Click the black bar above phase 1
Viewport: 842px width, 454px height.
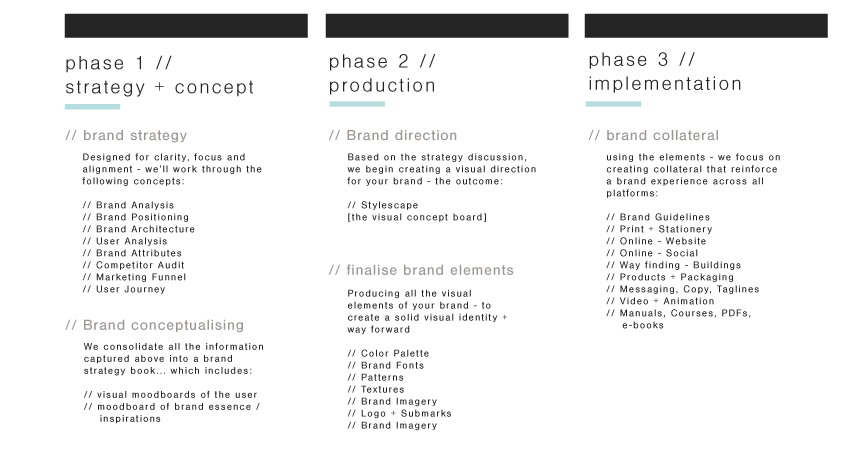(x=186, y=26)
